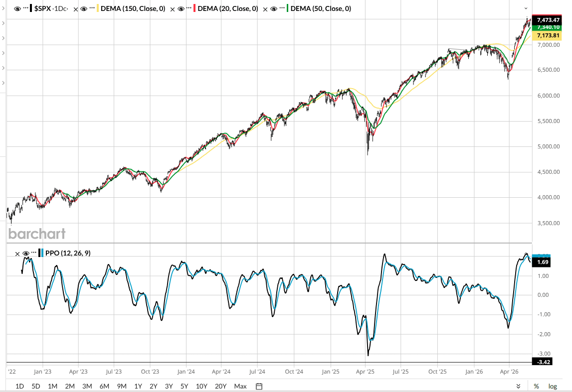Click the 1.69 PPO value label

(x=543, y=262)
